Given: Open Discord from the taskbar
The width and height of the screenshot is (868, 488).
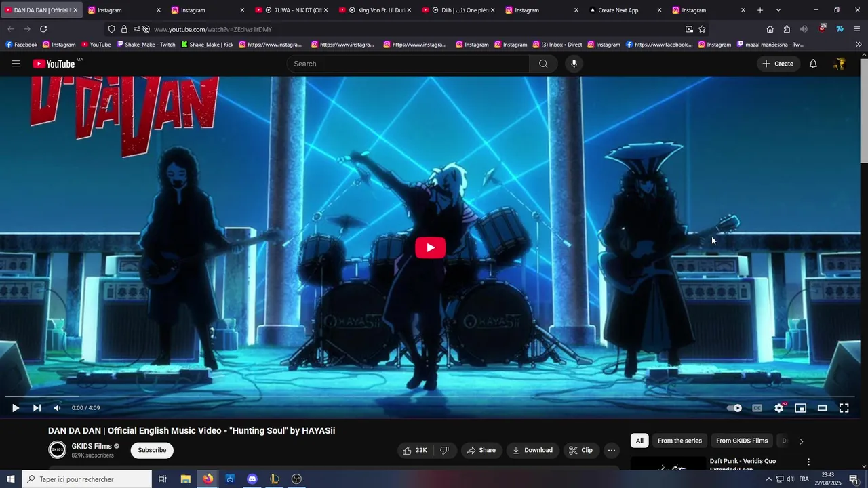Looking at the screenshot, I should click(252, 479).
